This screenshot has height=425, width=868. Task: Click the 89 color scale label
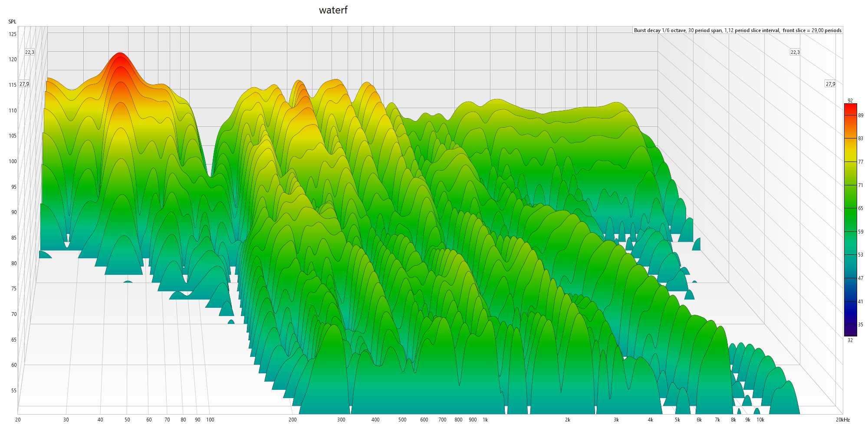[x=861, y=115]
